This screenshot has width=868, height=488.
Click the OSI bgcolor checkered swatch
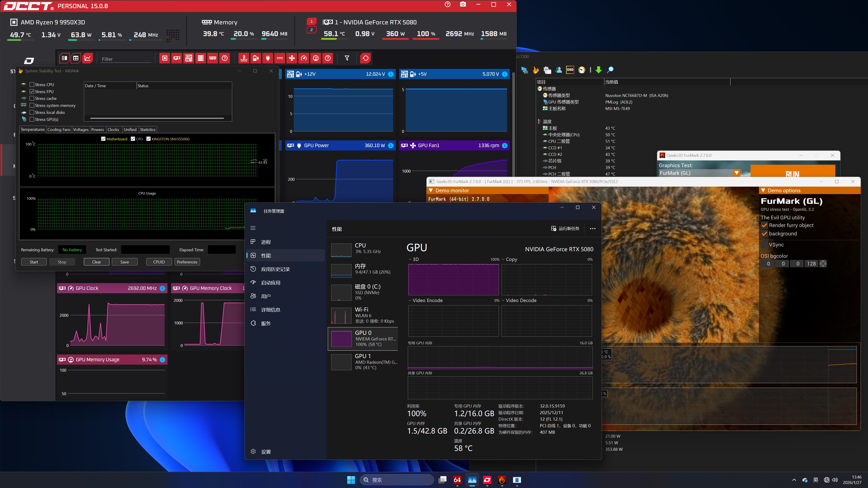point(823,264)
